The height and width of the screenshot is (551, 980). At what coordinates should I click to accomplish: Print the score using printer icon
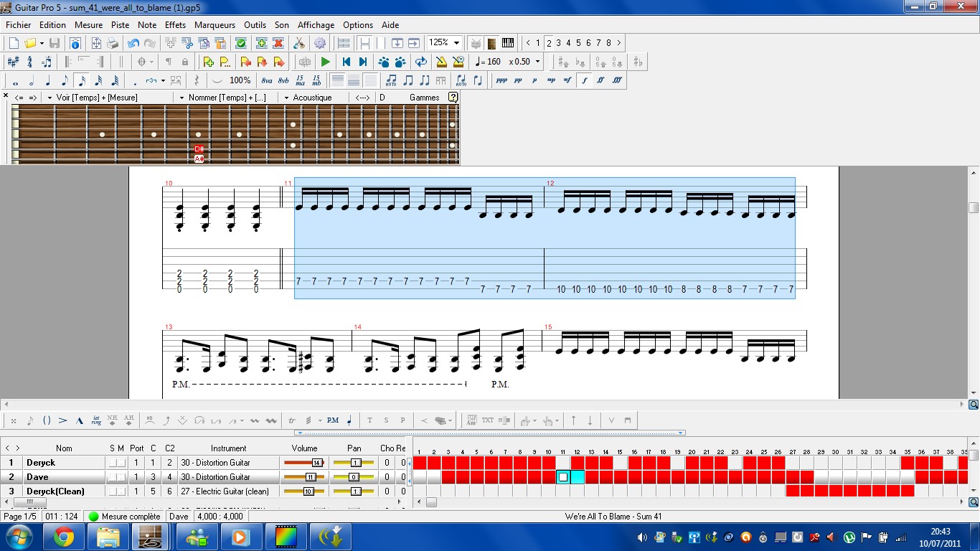click(113, 43)
